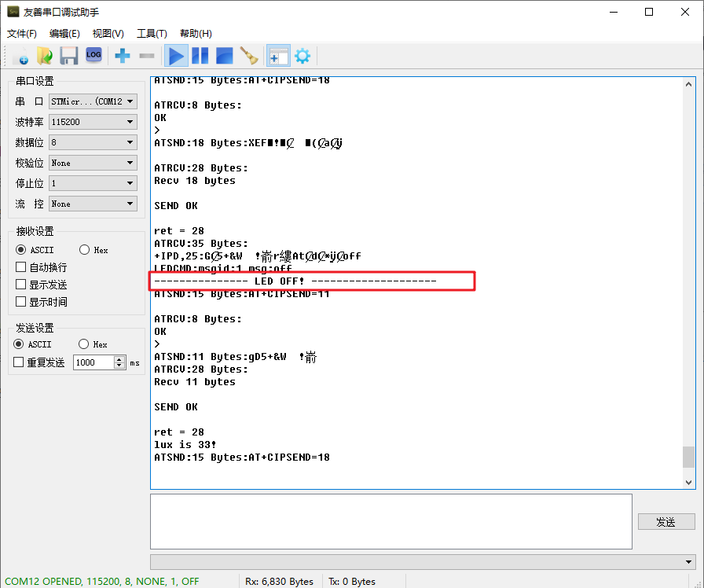The width and height of the screenshot is (704, 588).
Task: Enable the 显示发送 checkbox
Action: pos(20,285)
